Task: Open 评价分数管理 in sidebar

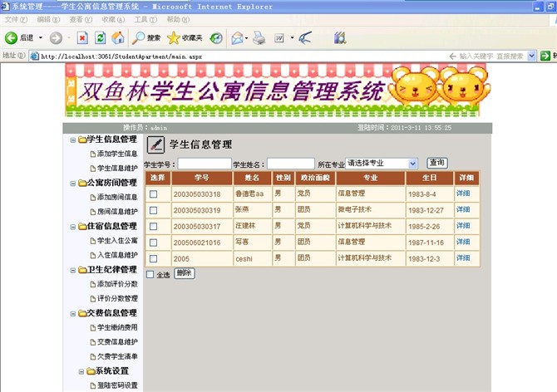Action: (x=117, y=298)
